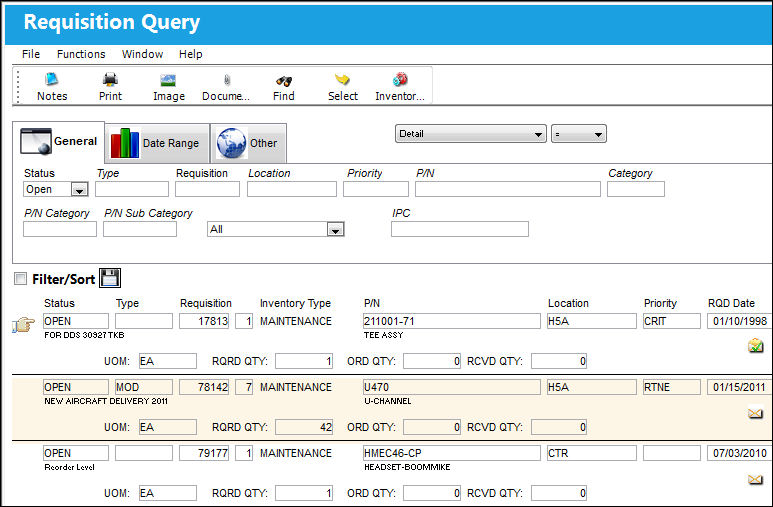
Task: Click the NEW AIRCRAFT DELIVERY 2011 note
Action: tap(106, 401)
